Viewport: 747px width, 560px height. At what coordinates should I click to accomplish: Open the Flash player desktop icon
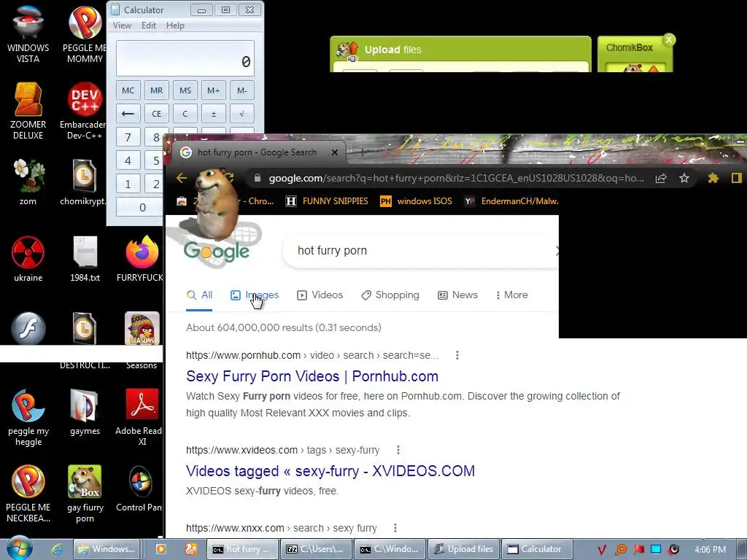(28, 329)
